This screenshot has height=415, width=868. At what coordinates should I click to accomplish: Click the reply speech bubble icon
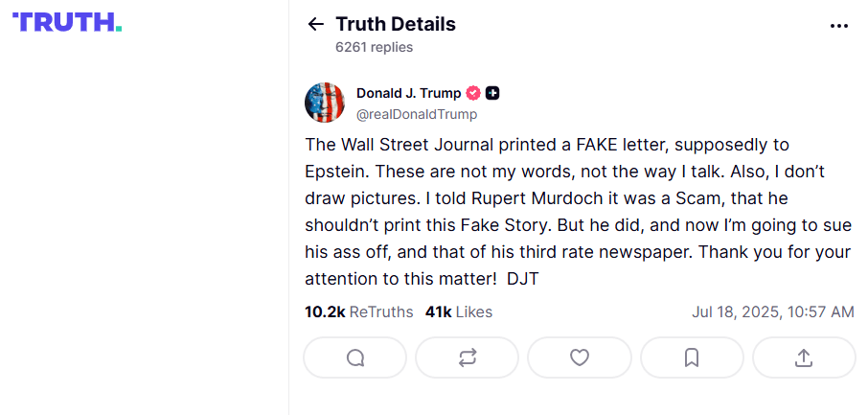tap(355, 357)
